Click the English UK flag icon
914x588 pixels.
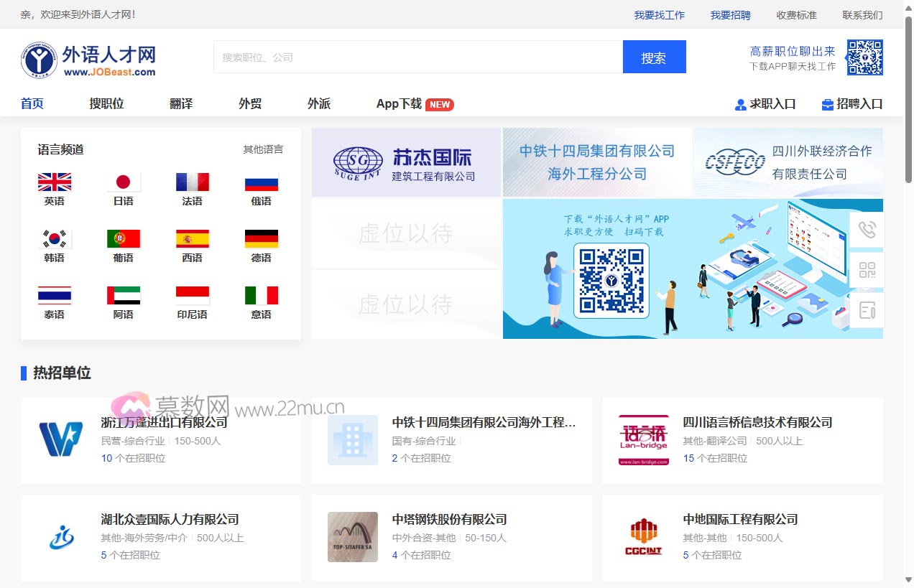pyautogui.click(x=54, y=182)
